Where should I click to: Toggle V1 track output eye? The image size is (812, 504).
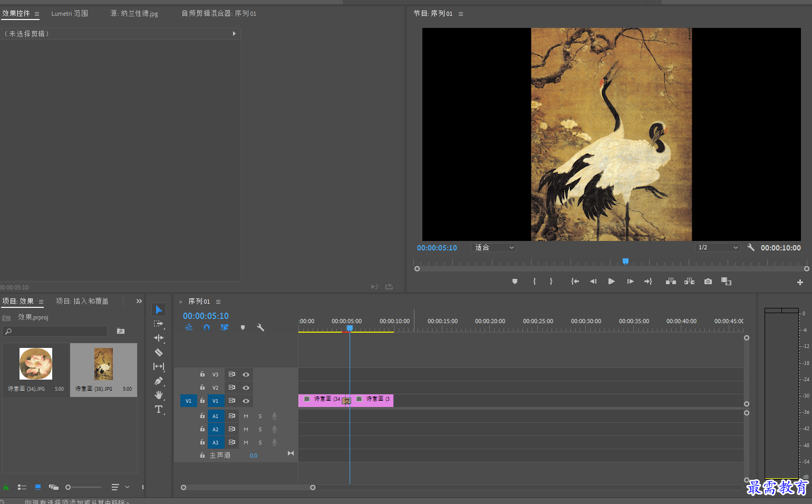click(246, 401)
